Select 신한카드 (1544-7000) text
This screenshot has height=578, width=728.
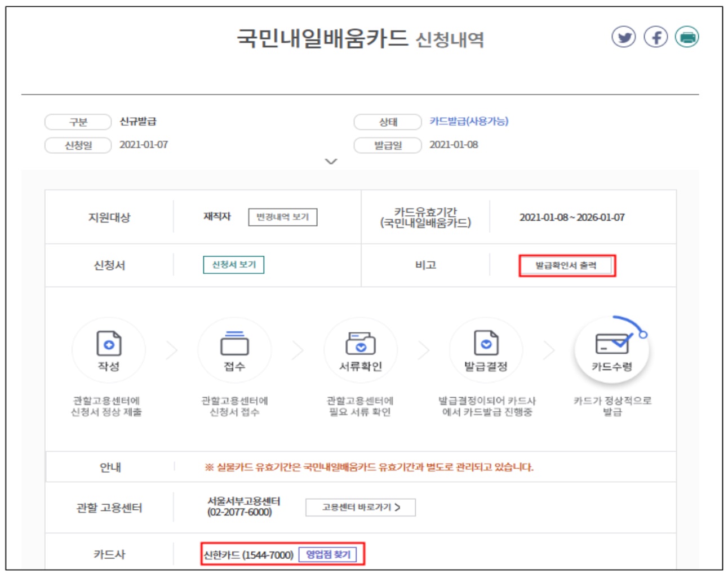click(248, 555)
